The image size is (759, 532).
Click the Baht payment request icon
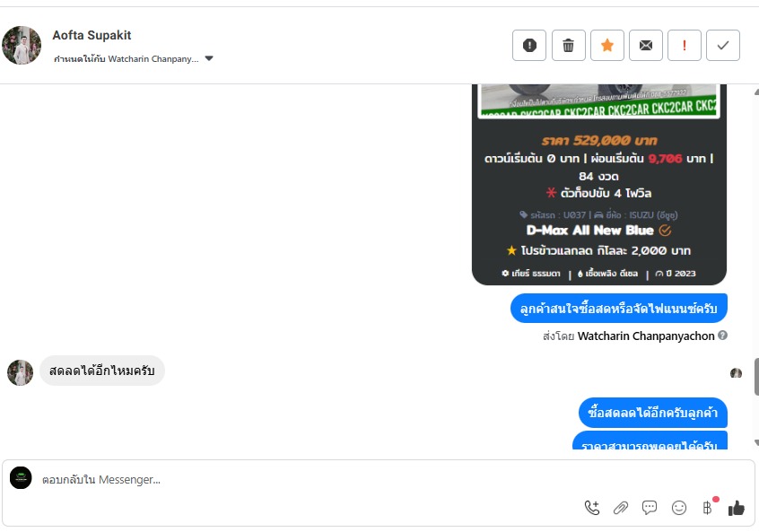coord(707,507)
